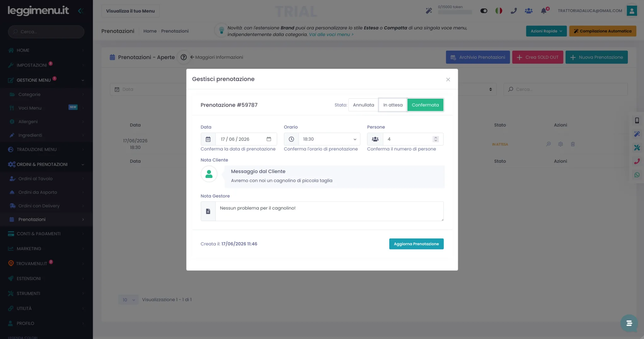Viewport: 644px width, 339px height.
Task: Expand TROVAMENU.IT in sidebar
Action: point(46,263)
